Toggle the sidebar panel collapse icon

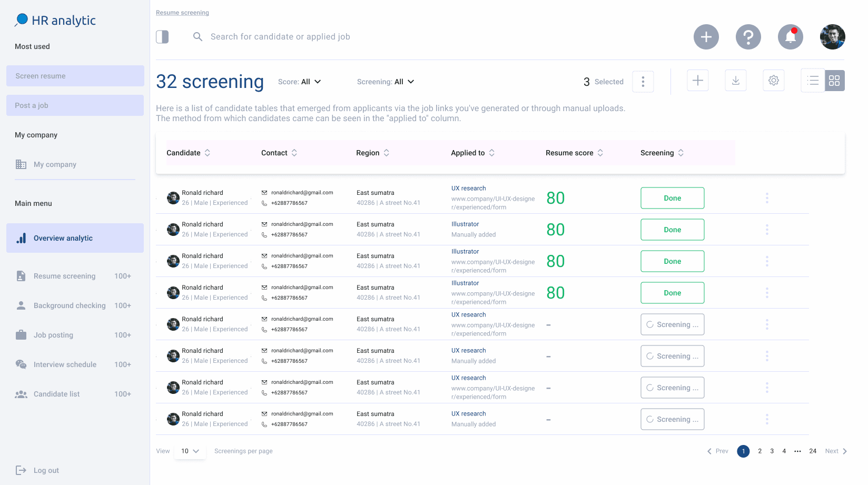(162, 37)
